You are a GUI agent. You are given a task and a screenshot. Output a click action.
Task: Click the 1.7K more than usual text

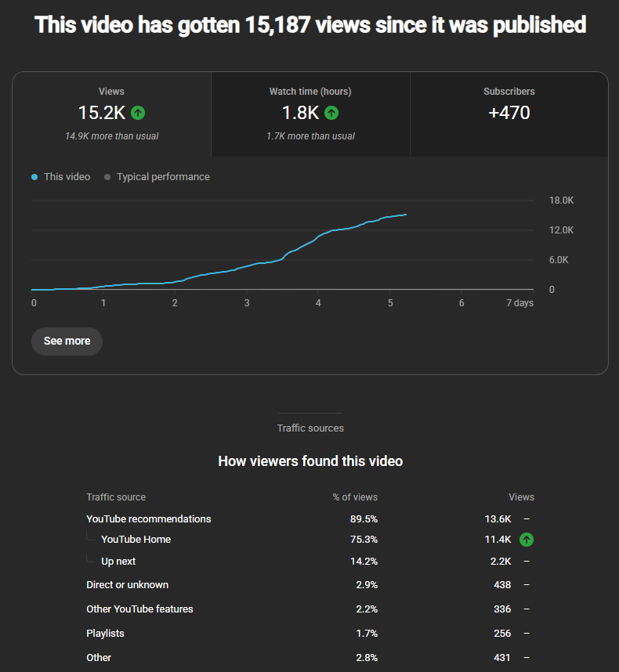click(310, 136)
